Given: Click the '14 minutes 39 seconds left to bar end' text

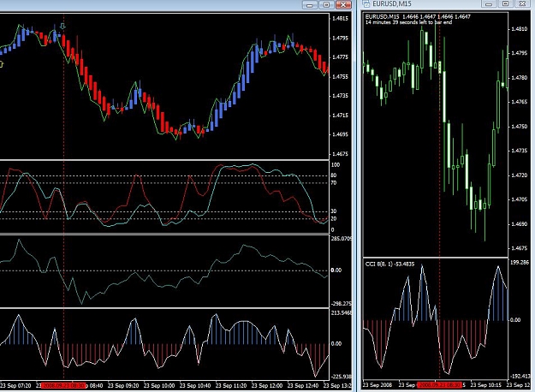Looking at the screenshot, I should [408, 22].
